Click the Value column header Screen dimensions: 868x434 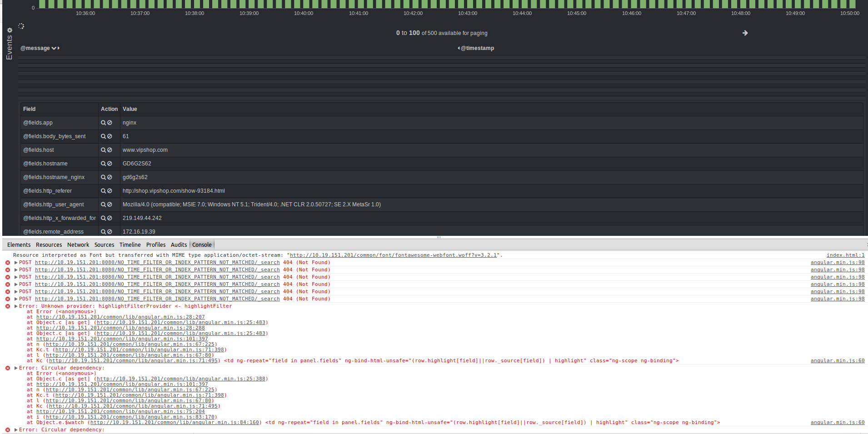pos(130,109)
